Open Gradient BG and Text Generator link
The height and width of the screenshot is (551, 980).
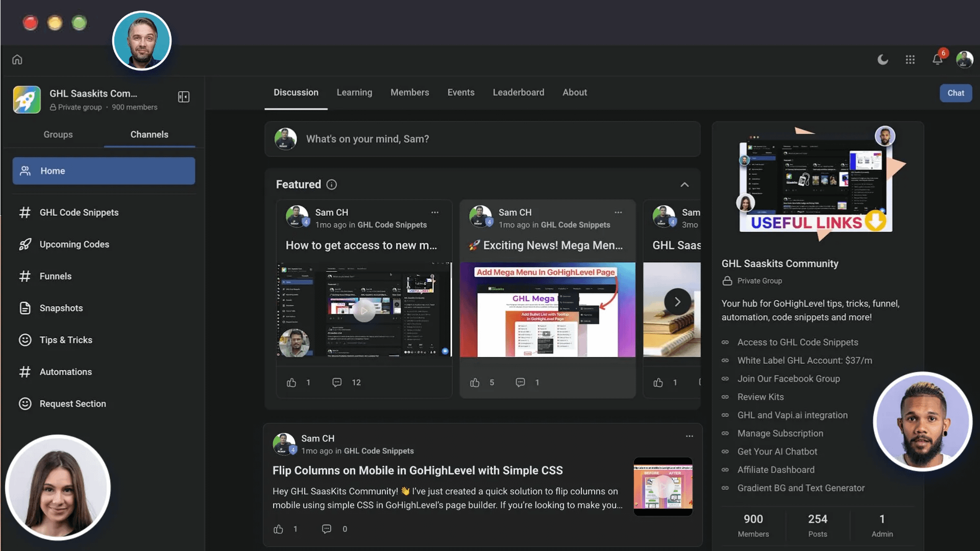pos(801,488)
